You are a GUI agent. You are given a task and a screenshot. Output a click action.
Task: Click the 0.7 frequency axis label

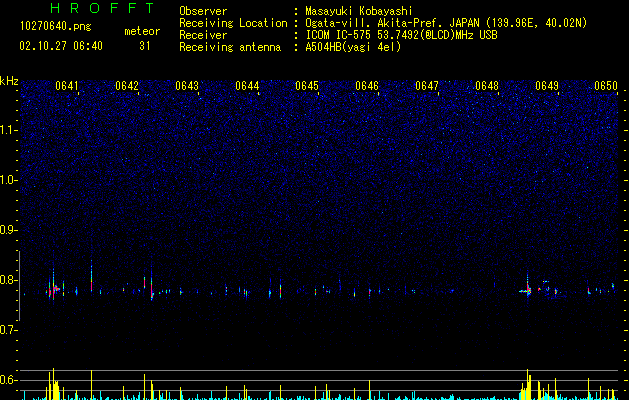click(8, 330)
